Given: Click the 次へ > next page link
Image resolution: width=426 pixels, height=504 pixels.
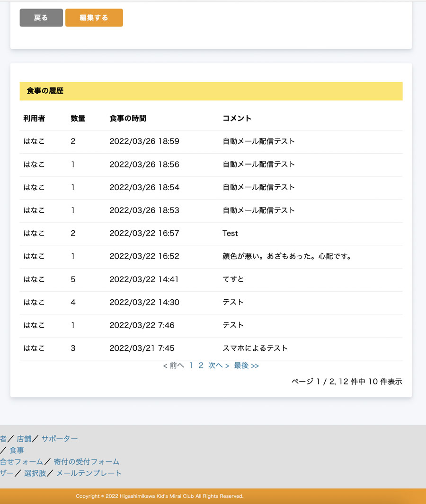Looking at the screenshot, I should (x=219, y=365).
